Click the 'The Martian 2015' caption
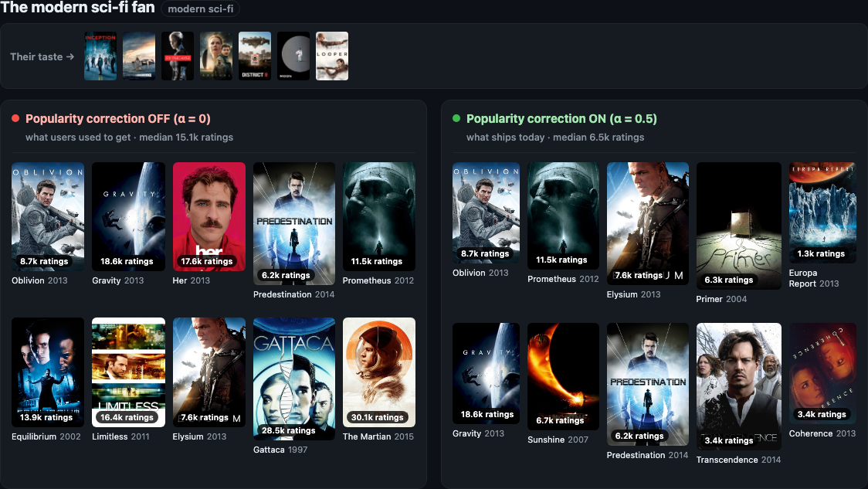This screenshot has height=489, width=868. point(378,436)
